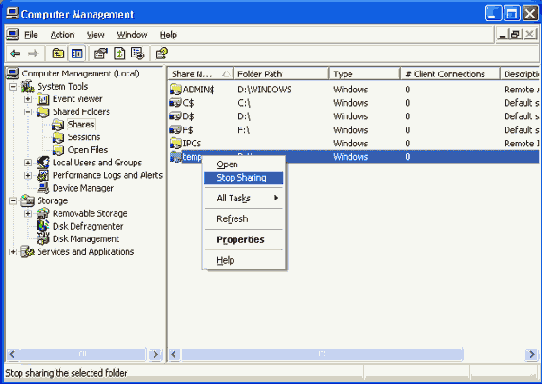Choose Refresh in the context menu

(244, 219)
